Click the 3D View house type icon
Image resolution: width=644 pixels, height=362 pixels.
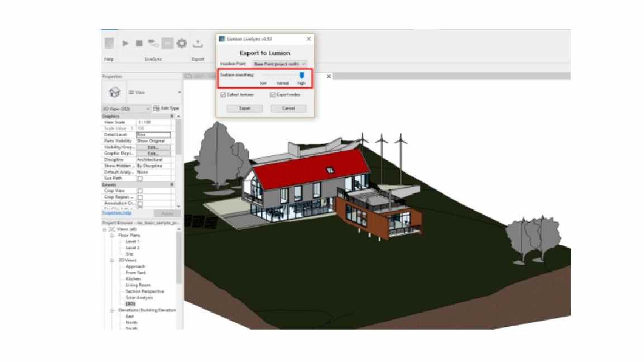pyautogui.click(x=112, y=92)
